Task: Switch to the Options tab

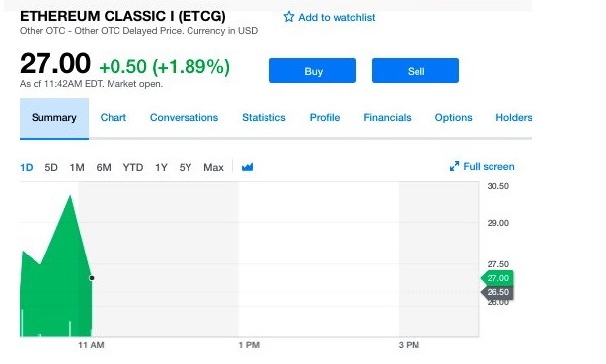Action: (453, 117)
